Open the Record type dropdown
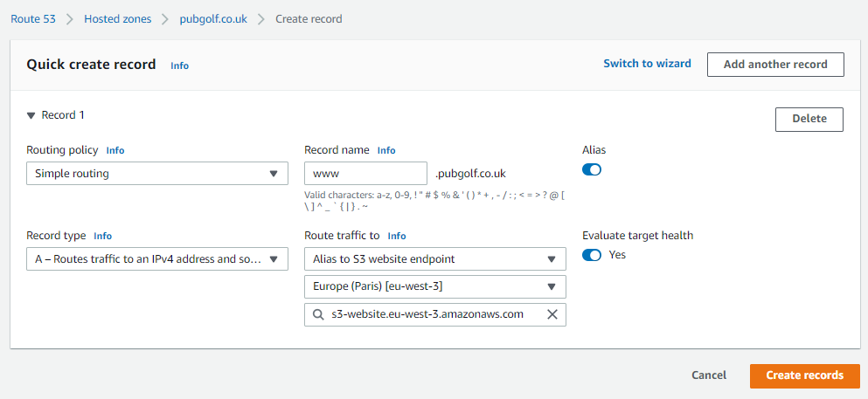The height and width of the screenshot is (399, 868). [157, 258]
